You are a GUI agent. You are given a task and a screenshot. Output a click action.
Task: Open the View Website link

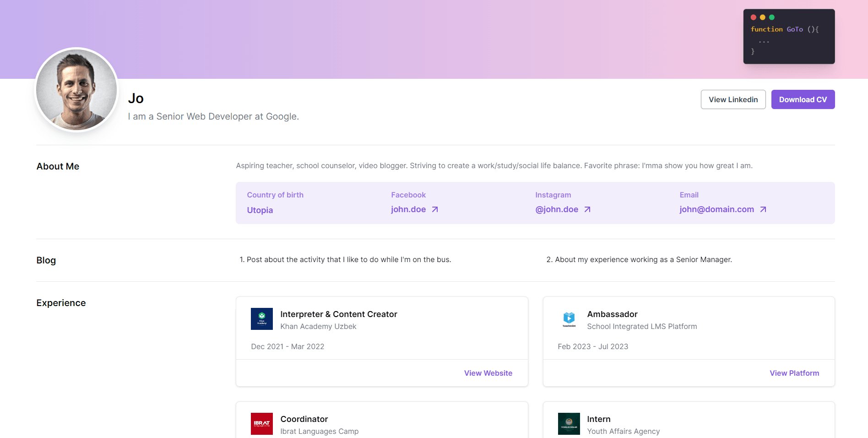(x=488, y=373)
